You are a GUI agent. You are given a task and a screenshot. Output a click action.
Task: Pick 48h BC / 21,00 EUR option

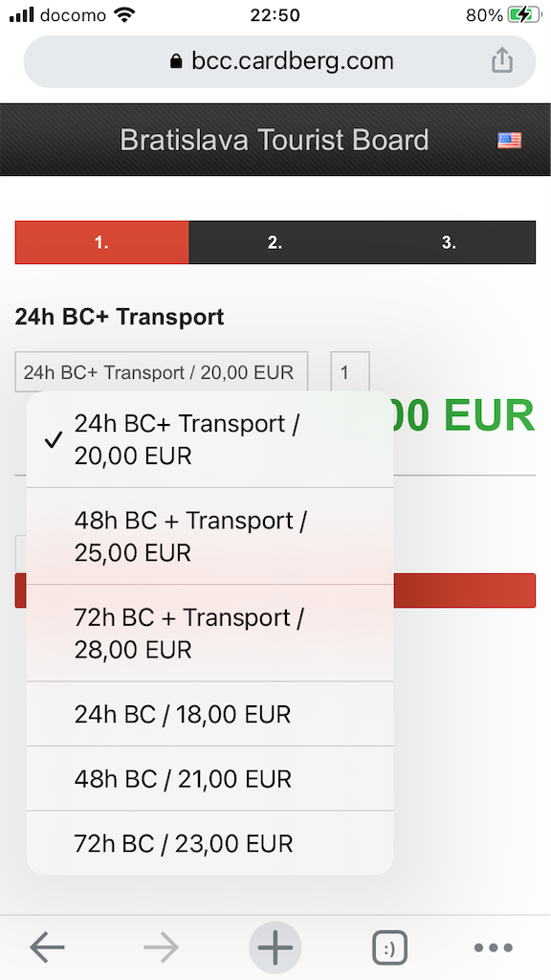coord(209,779)
